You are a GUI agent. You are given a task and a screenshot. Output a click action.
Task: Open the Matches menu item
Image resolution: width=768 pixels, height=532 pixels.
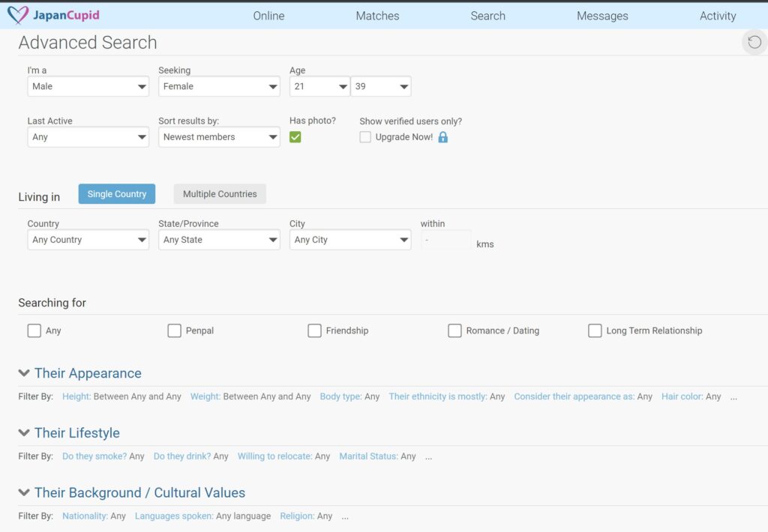point(377,16)
